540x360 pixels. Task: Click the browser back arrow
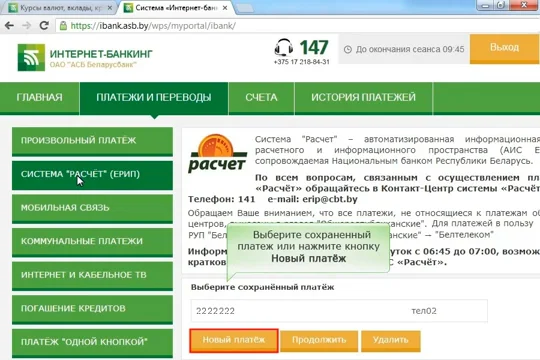(x=9, y=25)
